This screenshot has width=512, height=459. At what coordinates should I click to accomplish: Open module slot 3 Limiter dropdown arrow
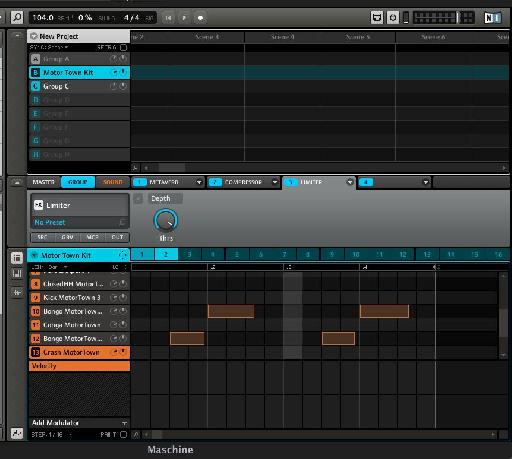click(x=350, y=182)
